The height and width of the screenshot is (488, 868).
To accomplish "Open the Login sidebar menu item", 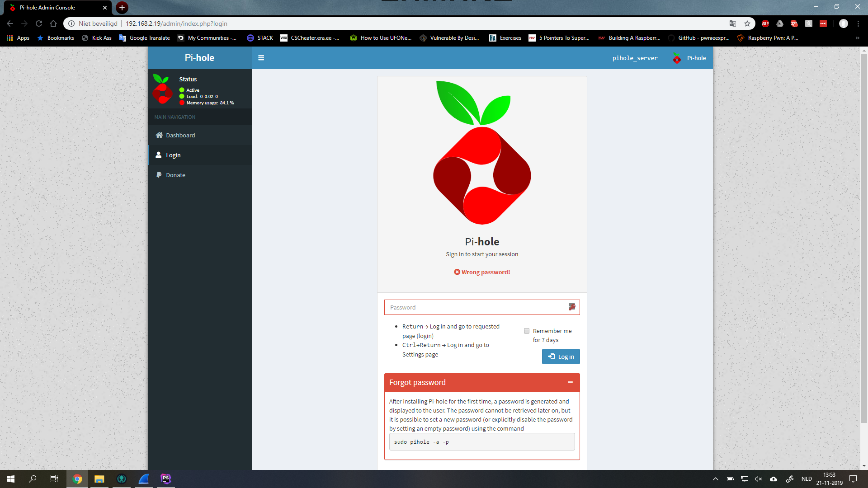I will tap(173, 155).
